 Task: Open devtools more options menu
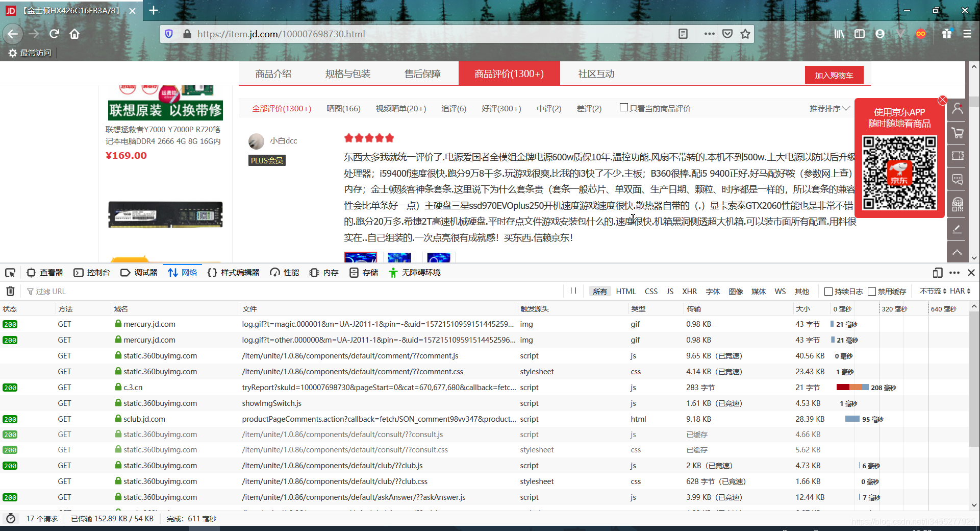[x=954, y=273]
